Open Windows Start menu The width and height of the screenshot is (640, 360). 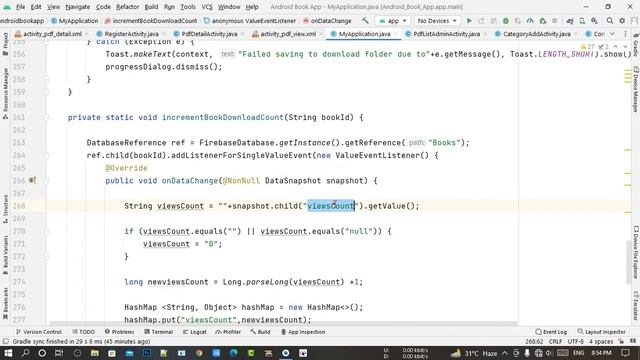tap(8, 353)
